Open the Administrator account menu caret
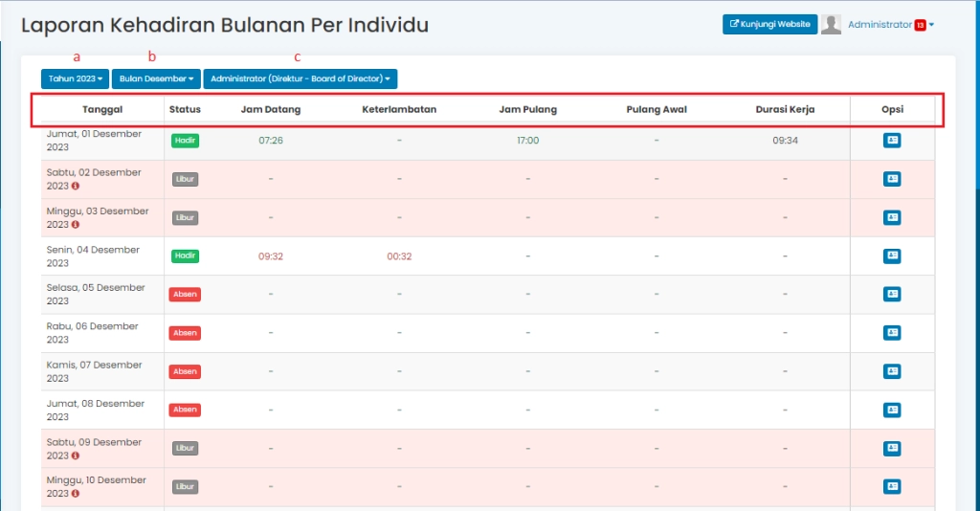 tap(931, 25)
